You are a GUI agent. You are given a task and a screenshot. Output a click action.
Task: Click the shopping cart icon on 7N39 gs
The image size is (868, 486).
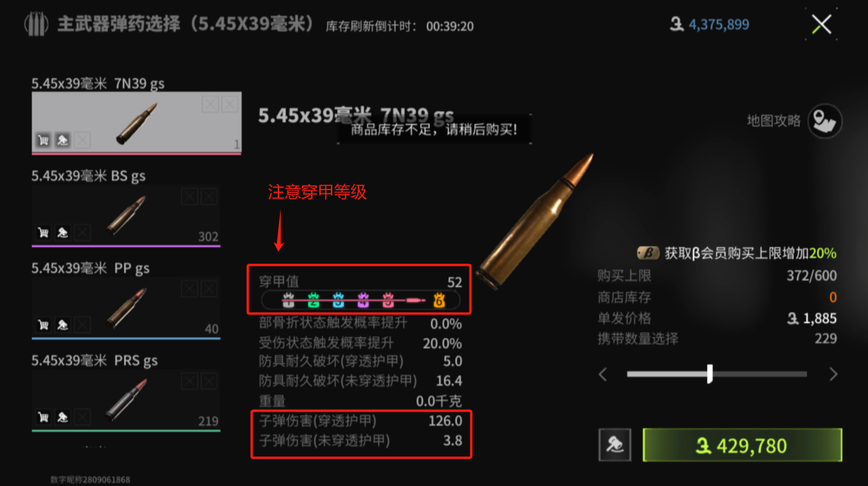point(43,140)
